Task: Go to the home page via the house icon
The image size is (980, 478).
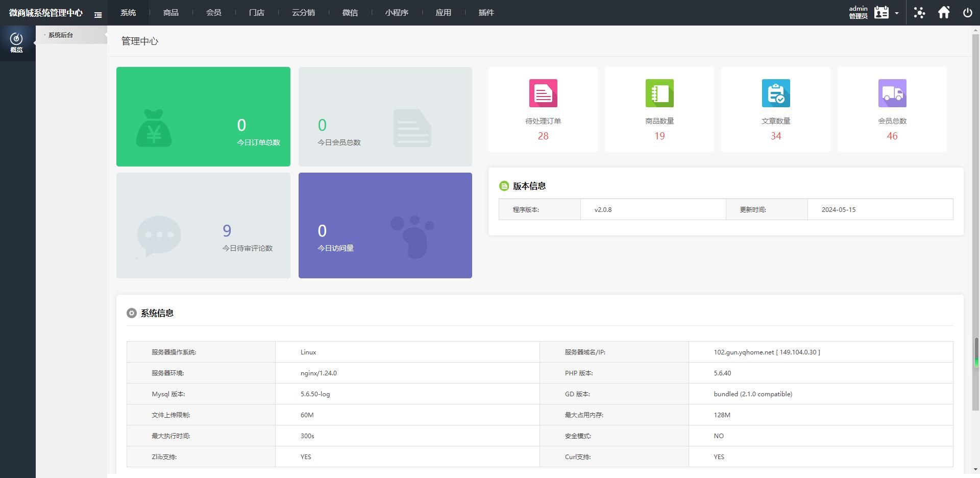Action: point(944,12)
